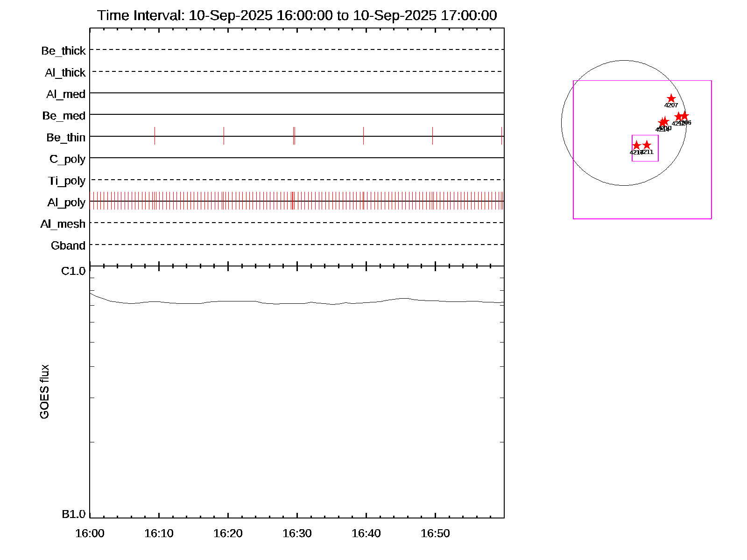Select the Be_thin exposure marker near 16:50

tap(432, 136)
